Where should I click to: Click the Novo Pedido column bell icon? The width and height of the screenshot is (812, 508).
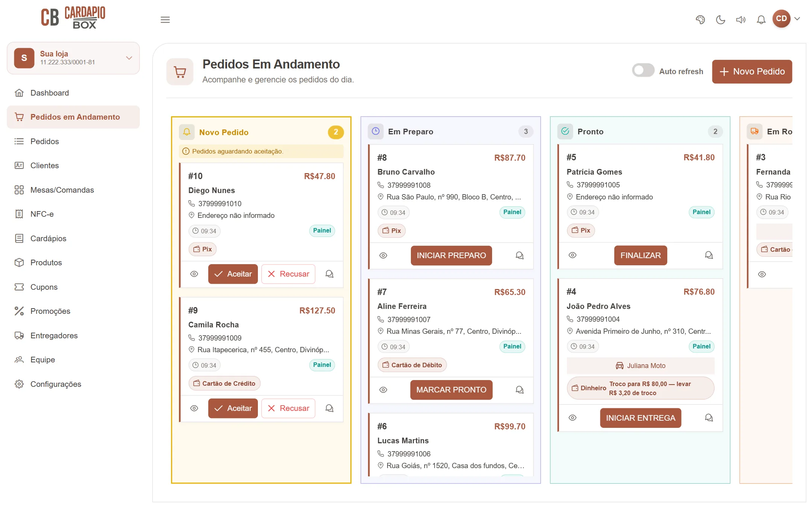[187, 132]
